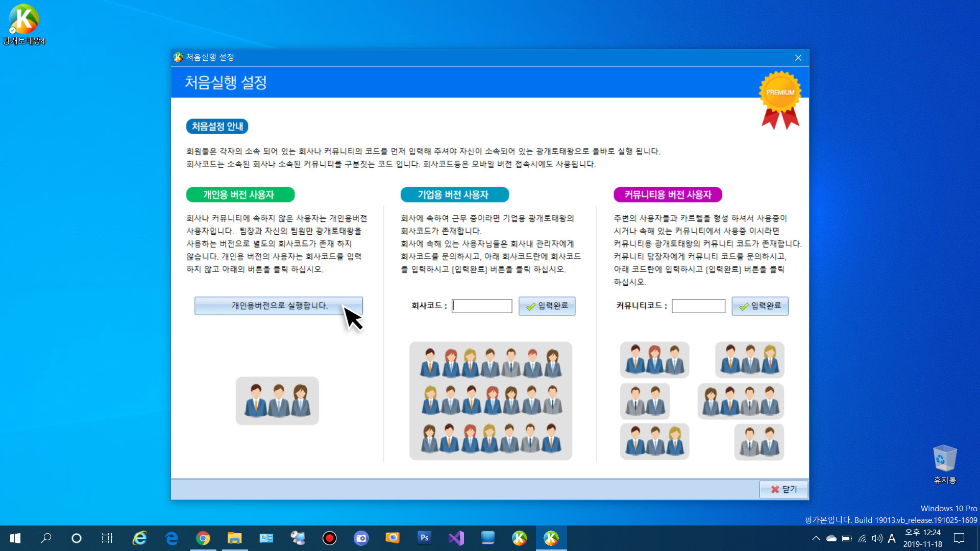The height and width of the screenshot is (551, 980).
Task: Click 입력완료 button next to 커뮤니티코드 field
Action: (759, 306)
